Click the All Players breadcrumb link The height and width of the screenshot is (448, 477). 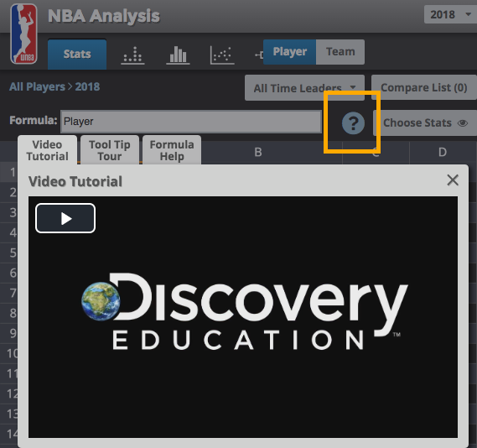pyautogui.click(x=37, y=86)
